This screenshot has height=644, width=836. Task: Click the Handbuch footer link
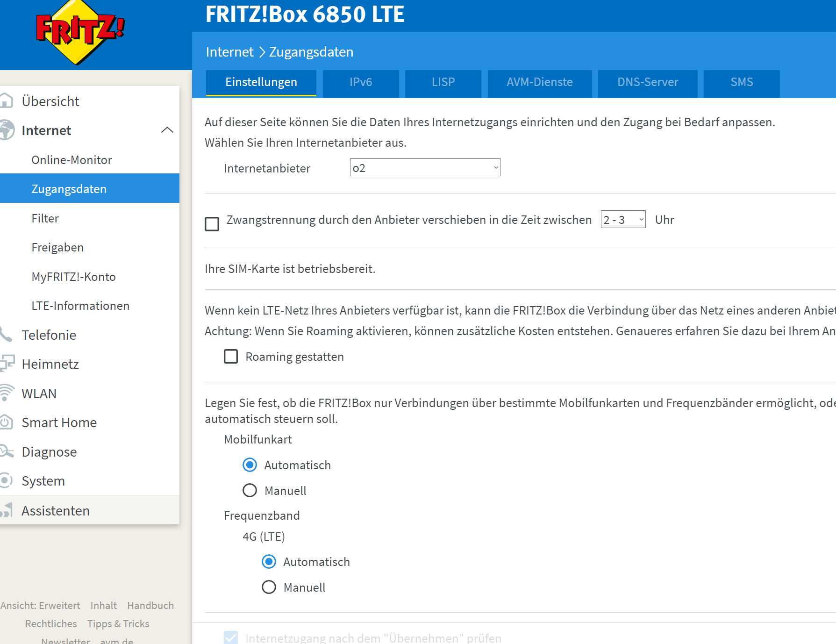[150, 605]
